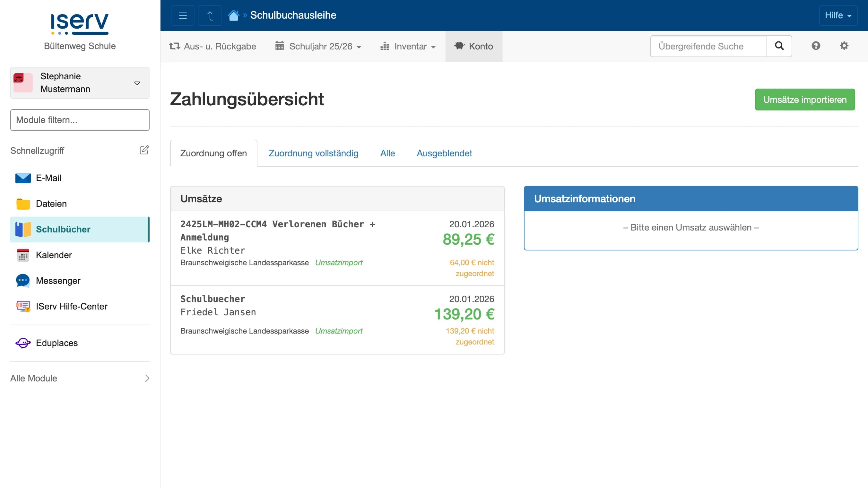Open the hamburger menu in the header

click(x=183, y=15)
